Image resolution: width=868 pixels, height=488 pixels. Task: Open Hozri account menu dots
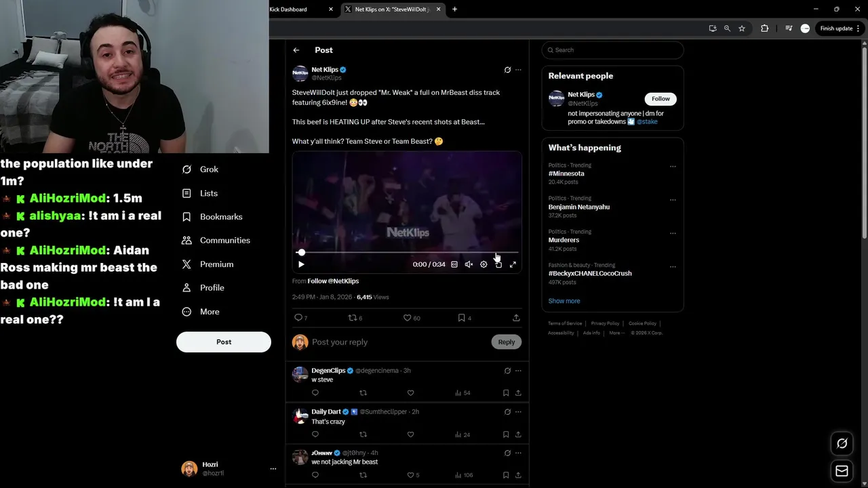click(x=273, y=468)
